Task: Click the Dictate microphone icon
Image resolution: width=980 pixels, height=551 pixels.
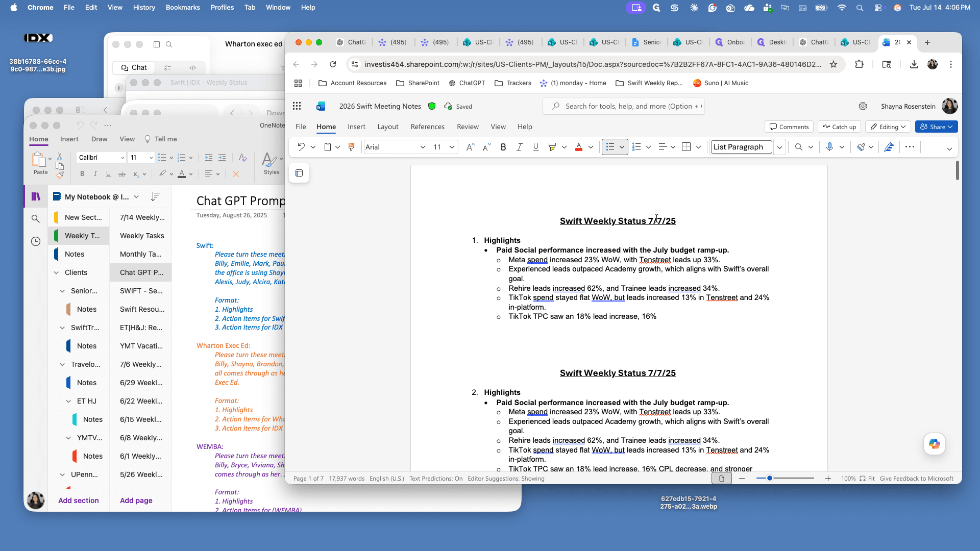Action: [829, 147]
